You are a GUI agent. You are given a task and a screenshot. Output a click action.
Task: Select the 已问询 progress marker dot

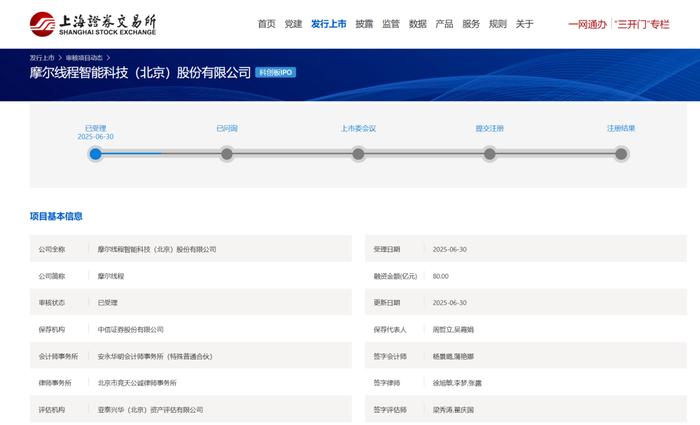pyautogui.click(x=227, y=154)
